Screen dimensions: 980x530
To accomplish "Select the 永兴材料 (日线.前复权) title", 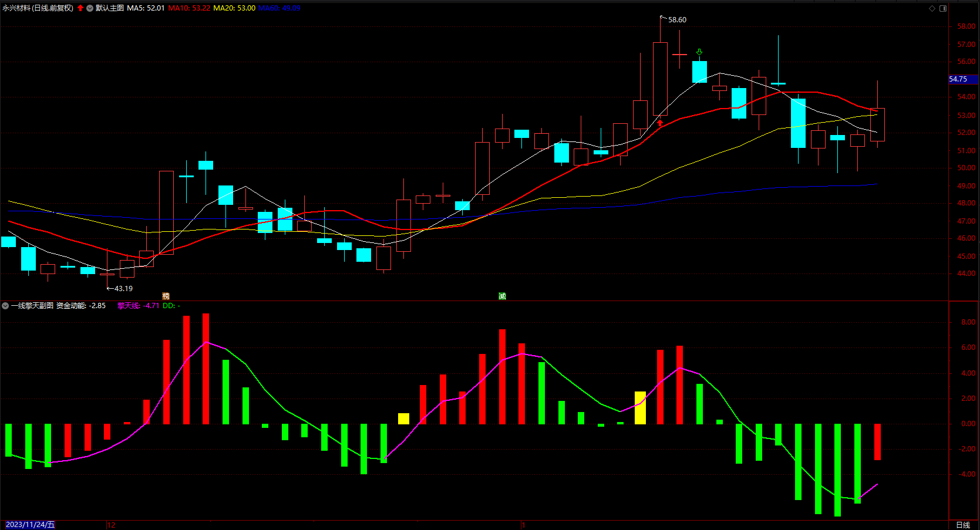I will (x=38, y=8).
